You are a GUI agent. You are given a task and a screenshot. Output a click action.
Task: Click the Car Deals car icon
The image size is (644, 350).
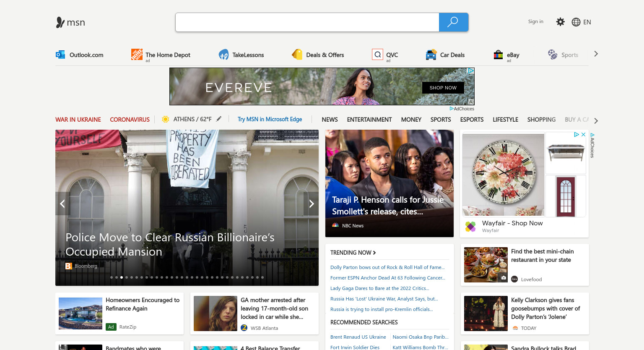pyautogui.click(x=431, y=55)
